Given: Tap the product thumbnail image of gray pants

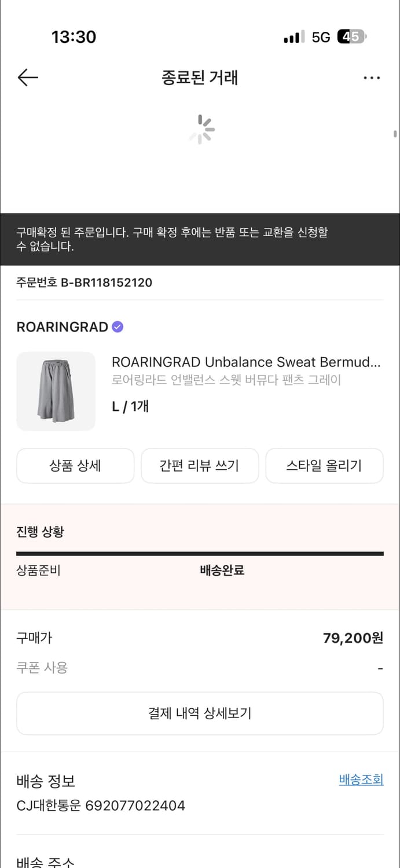Looking at the screenshot, I should (x=56, y=391).
